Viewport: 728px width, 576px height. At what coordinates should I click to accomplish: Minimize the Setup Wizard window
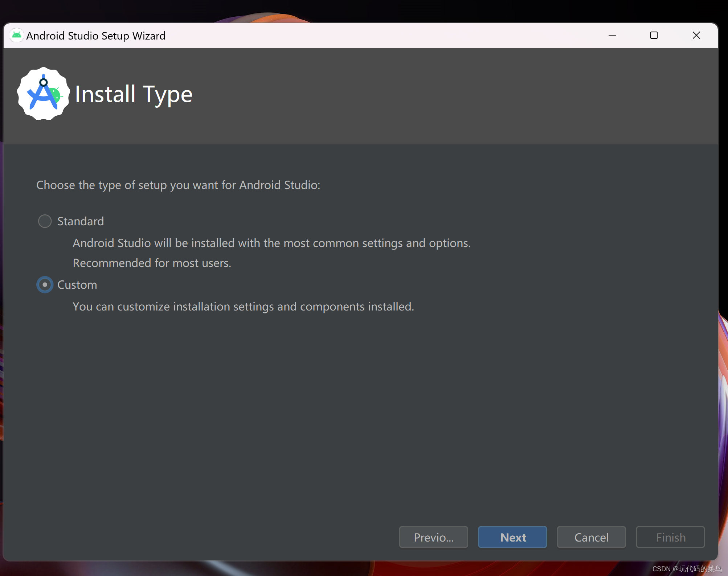tap(612, 35)
